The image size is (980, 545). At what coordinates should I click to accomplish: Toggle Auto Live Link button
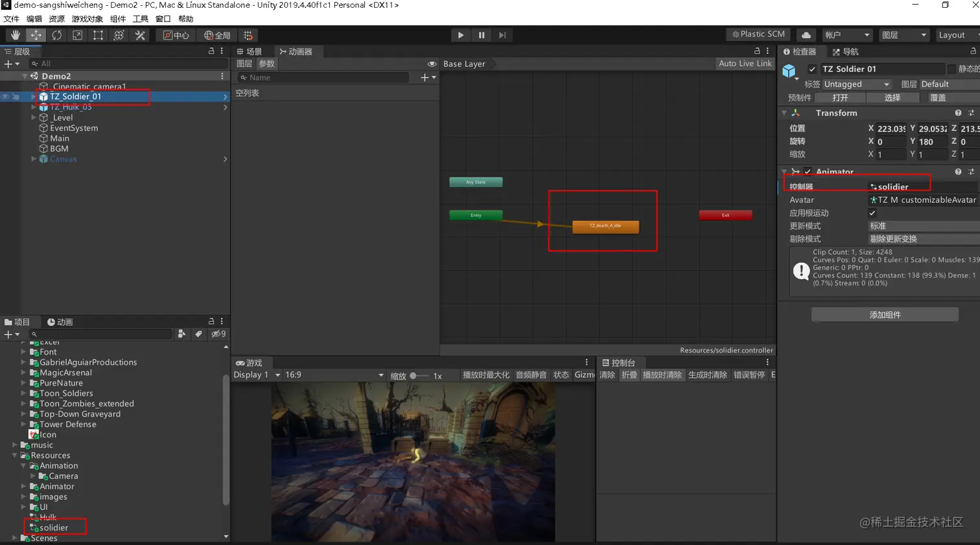pos(745,64)
